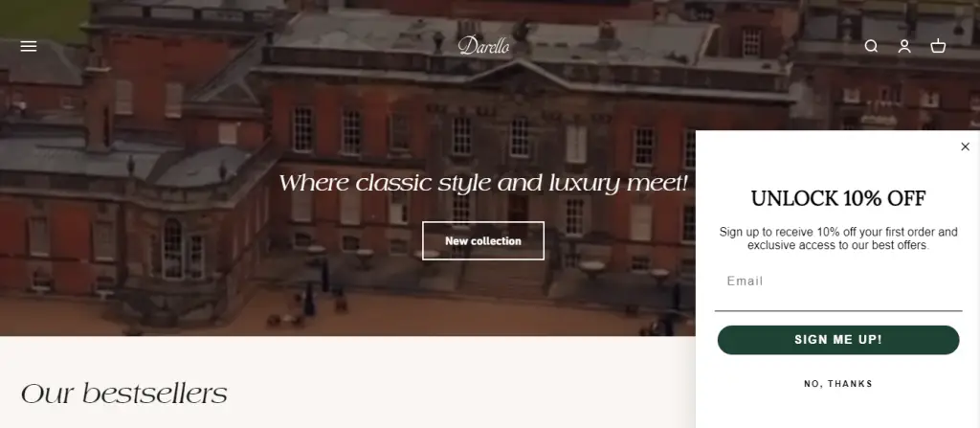Screen dimensions: 980x428
Task: Click the New collection button
Action: 483,241
